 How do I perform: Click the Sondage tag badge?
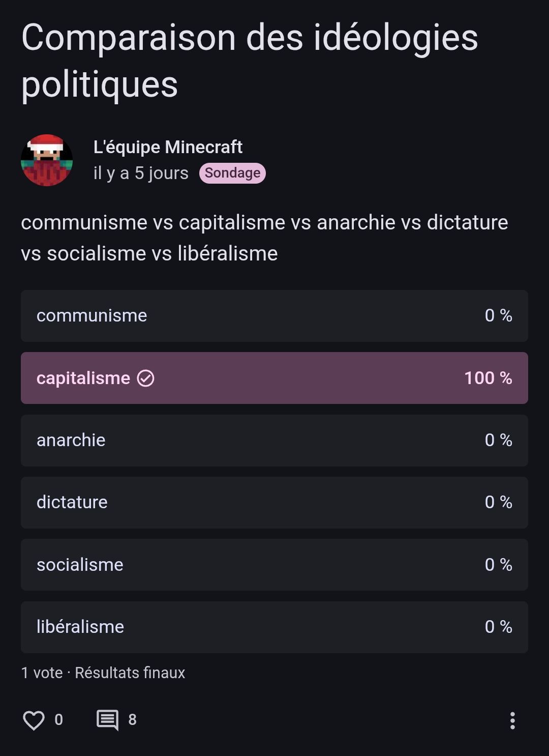(x=232, y=173)
